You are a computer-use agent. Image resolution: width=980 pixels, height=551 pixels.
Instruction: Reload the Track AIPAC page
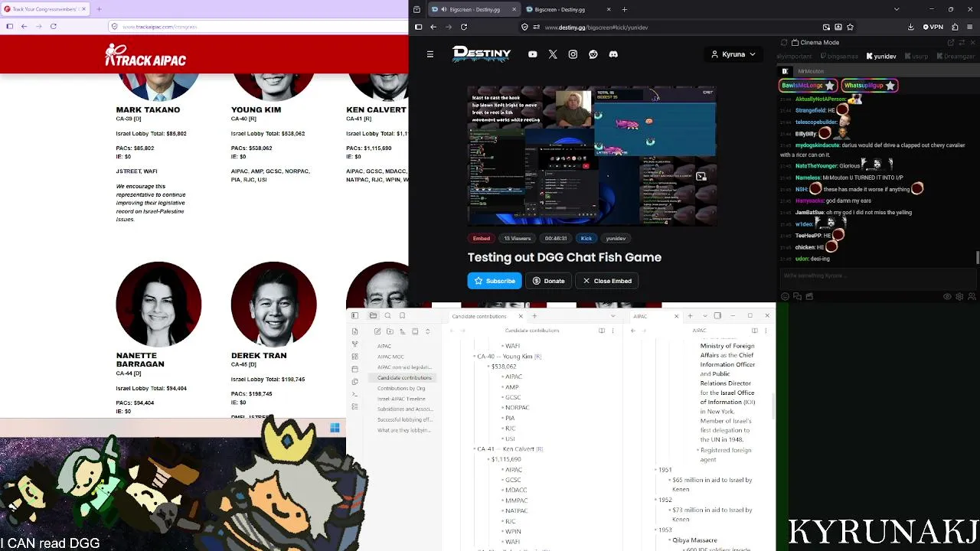(x=54, y=27)
